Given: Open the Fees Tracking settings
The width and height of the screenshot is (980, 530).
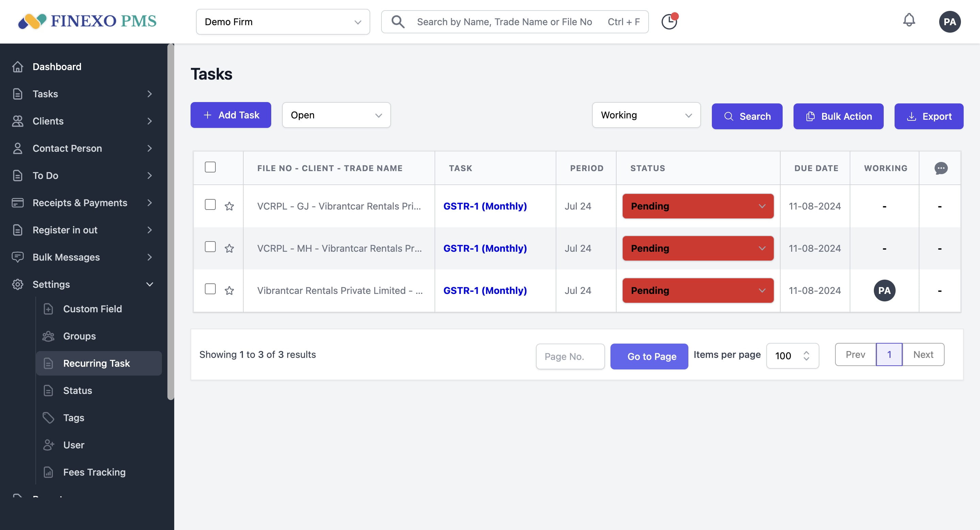Looking at the screenshot, I should [x=94, y=472].
